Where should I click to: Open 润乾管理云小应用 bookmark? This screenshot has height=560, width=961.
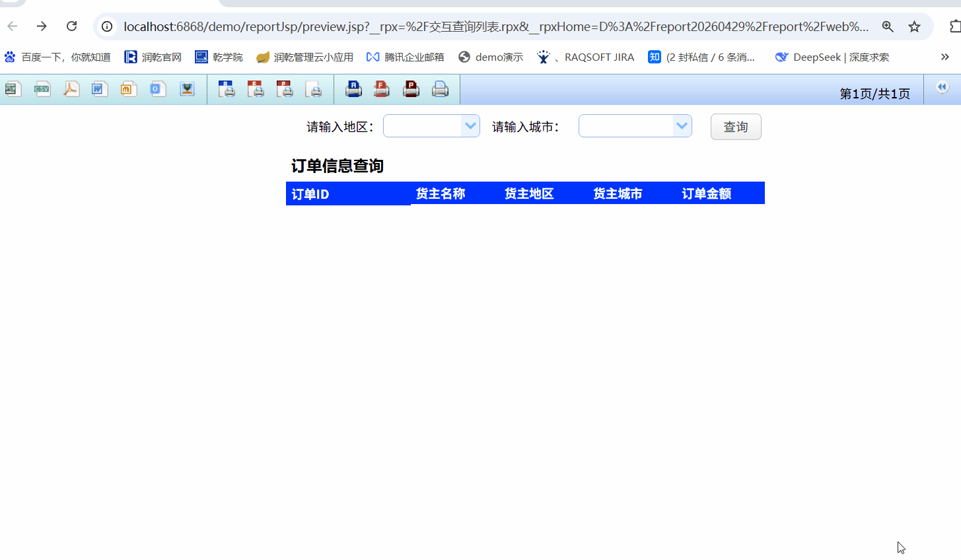tap(305, 57)
